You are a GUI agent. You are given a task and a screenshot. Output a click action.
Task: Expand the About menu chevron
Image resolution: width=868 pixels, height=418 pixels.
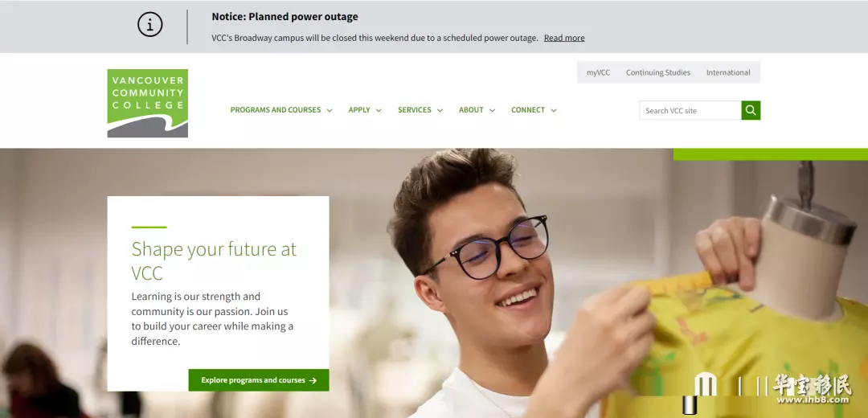click(x=492, y=110)
